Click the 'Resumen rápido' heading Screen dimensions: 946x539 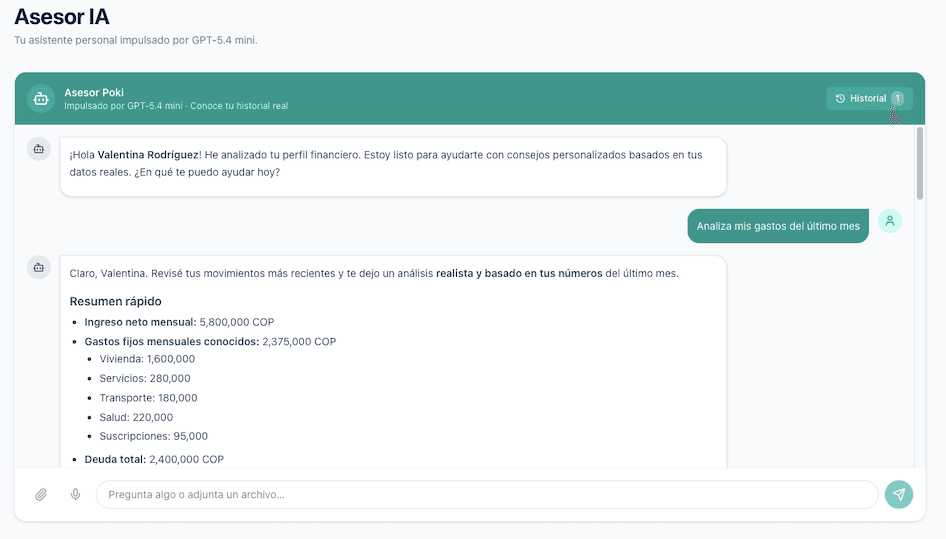point(115,301)
